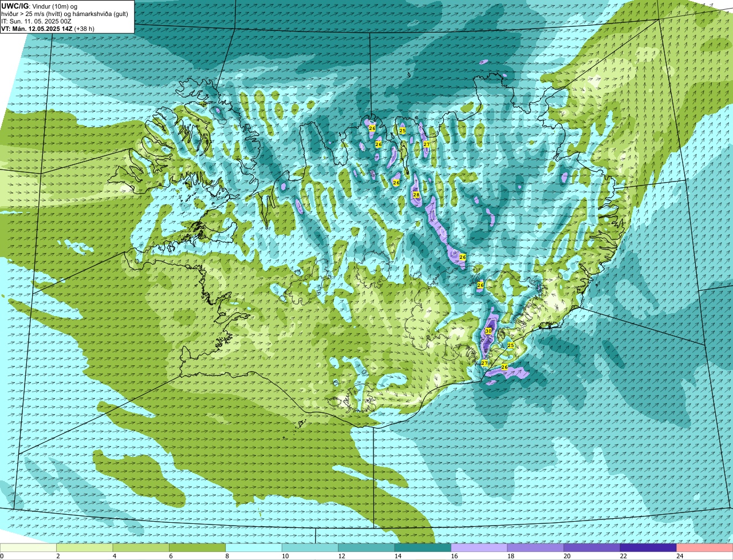The height and width of the screenshot is (560, 733).
Task: Pick the light lavender 16–18 m/s legend swatch
Action: (x=479, y=547)
